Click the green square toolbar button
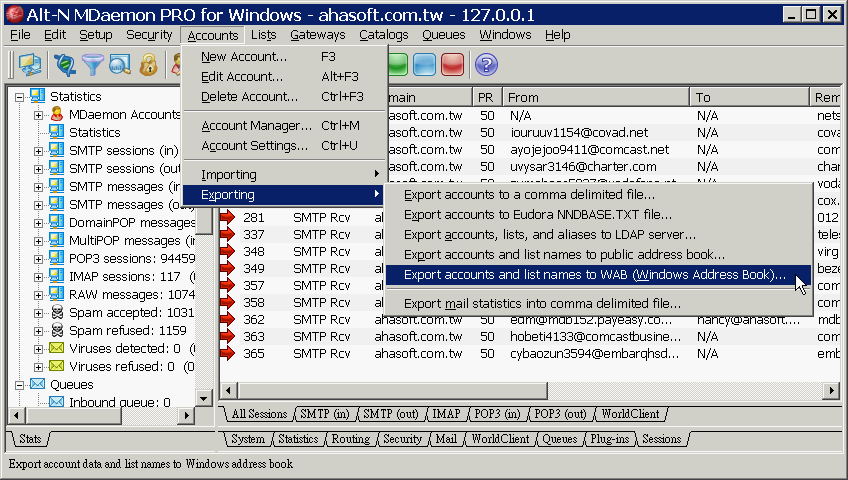Screen dimensions: 848x480 (398, 65)
